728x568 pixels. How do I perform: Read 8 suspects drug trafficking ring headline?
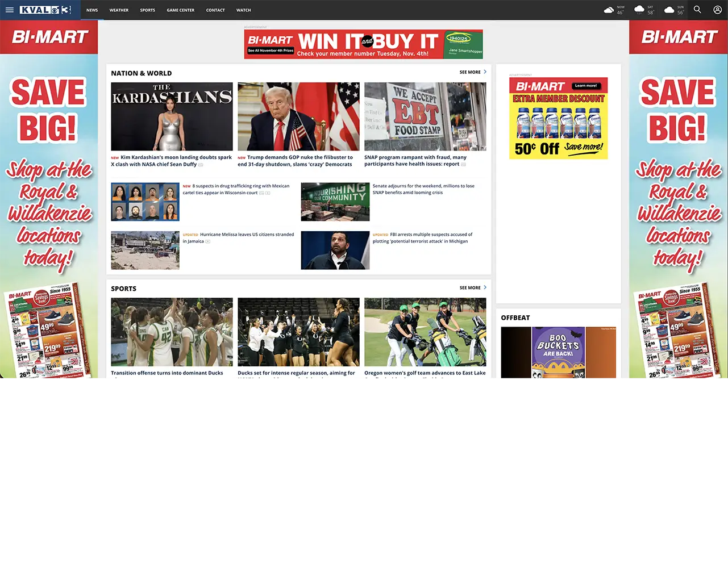(x=236, y=189)
